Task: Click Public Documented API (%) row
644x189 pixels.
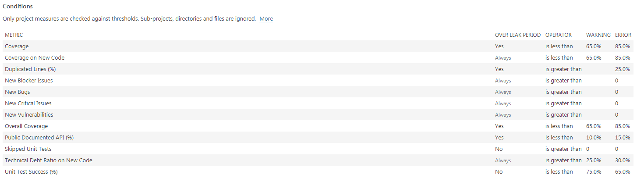Action: tap(318, 137)
